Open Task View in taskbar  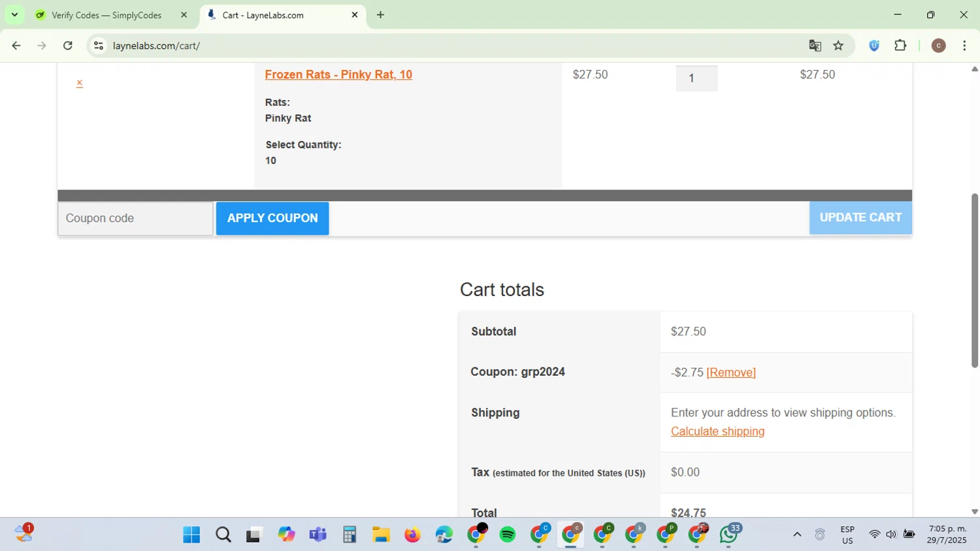[254, 535]
